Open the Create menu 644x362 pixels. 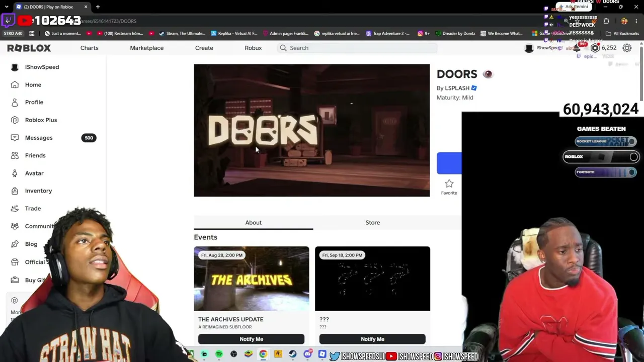pos(204,48)
